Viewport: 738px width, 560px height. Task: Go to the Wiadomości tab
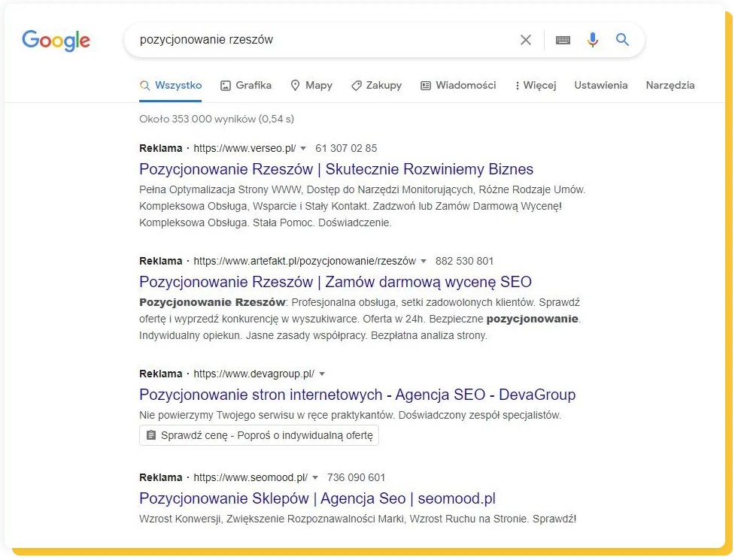[458, 86]
